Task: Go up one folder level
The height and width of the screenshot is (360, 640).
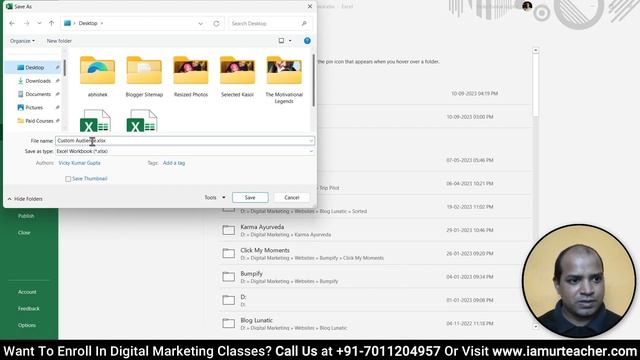Action: coord(51,24)
